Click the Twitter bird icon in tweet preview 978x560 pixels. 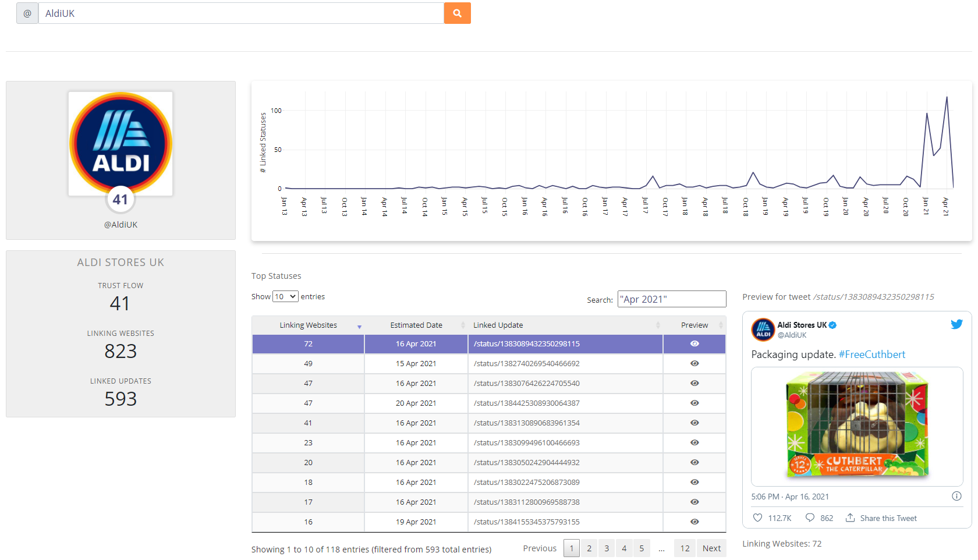point(956,324)
